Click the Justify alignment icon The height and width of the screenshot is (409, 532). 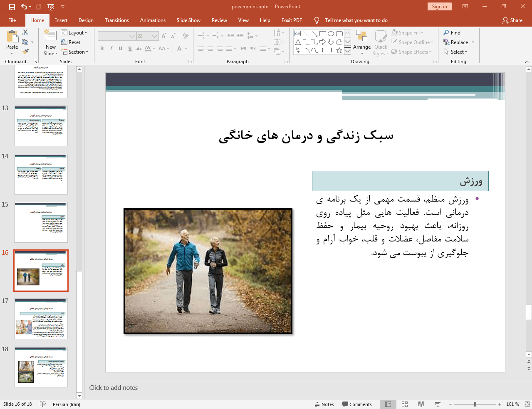click(229, 49)
